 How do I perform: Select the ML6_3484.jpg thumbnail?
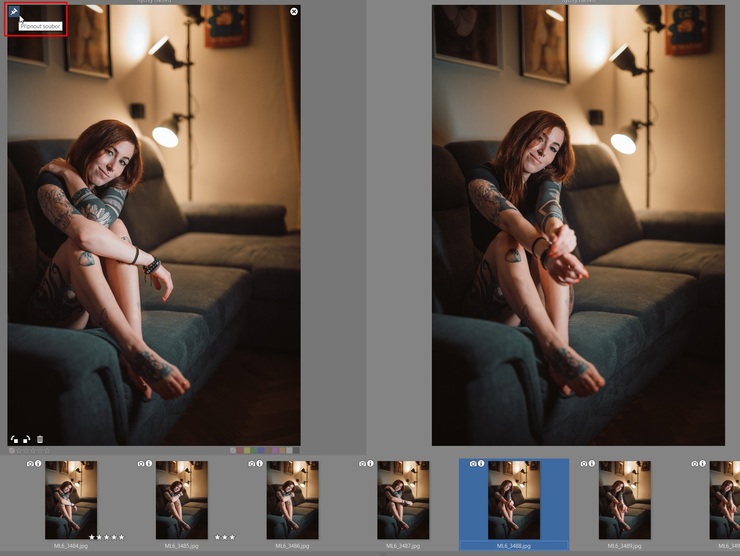point(71,500)
